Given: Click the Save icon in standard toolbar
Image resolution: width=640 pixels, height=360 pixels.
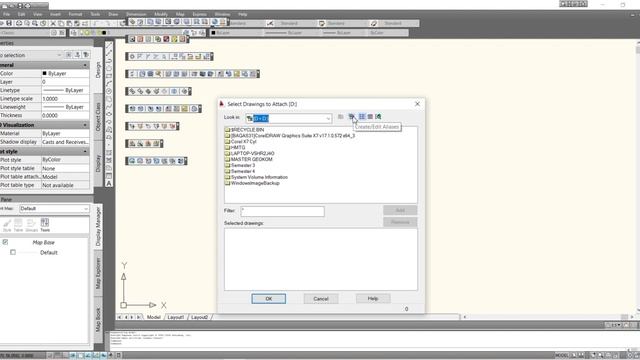Looking at the screenshot, I should coord(9,23).
